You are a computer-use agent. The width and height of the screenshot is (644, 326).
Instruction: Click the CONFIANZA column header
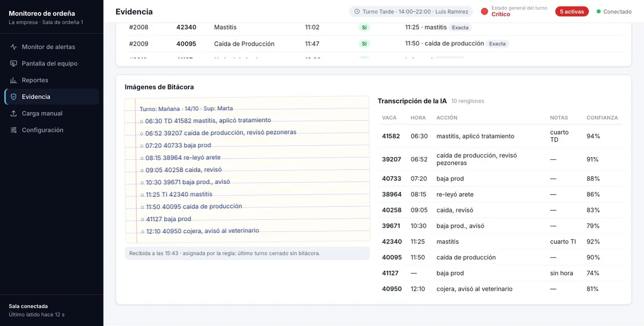[602, 118]
